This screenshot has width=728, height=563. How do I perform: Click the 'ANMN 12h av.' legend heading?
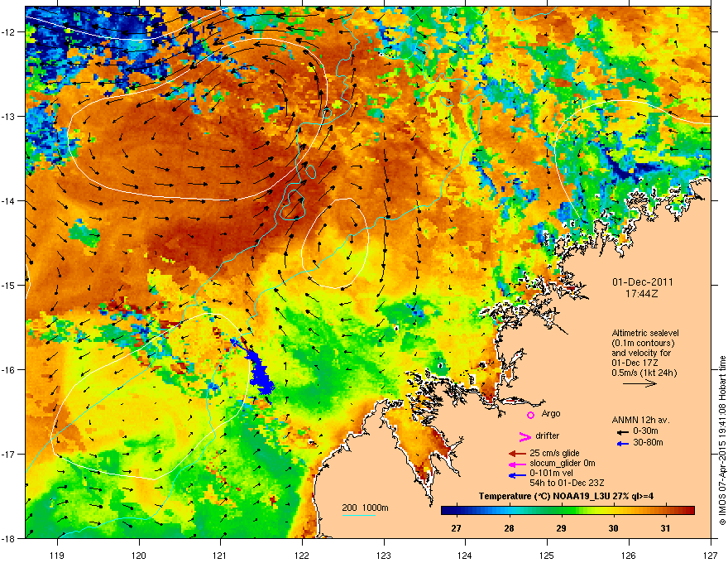click(x=640, y=420)
